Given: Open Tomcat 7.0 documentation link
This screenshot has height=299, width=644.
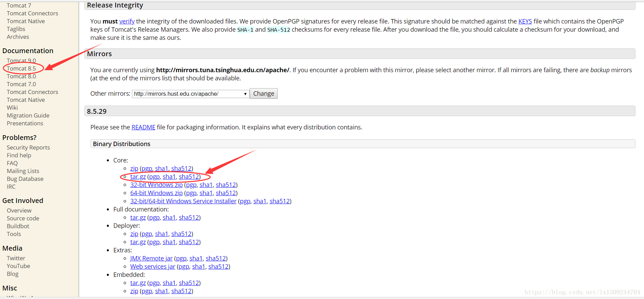Looking at the screenshot, I should [x=21, y=84].
